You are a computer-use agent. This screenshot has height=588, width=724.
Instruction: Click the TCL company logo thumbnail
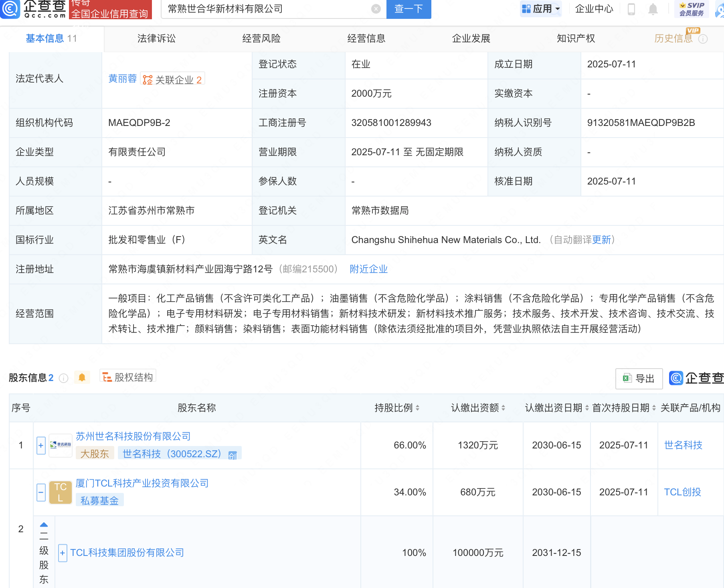61,492
